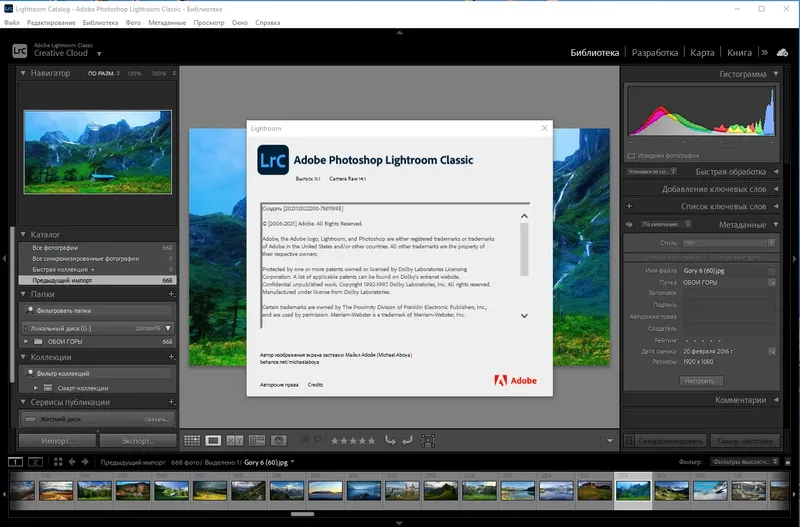Click the Настроить button in metadata

701,381
